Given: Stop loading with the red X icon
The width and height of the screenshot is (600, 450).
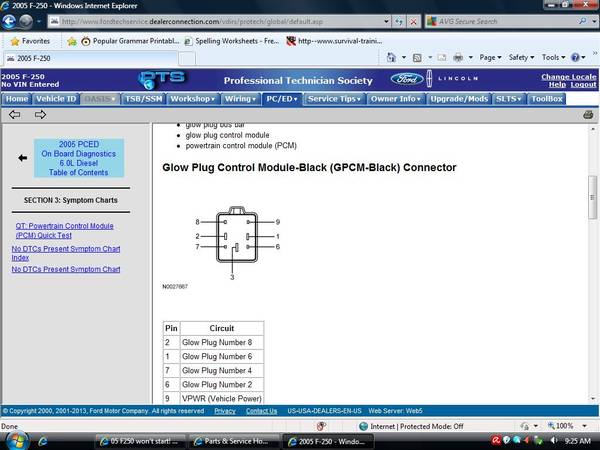Looking at the screenshot, I should pyautogui.click(x=413, y=22).
